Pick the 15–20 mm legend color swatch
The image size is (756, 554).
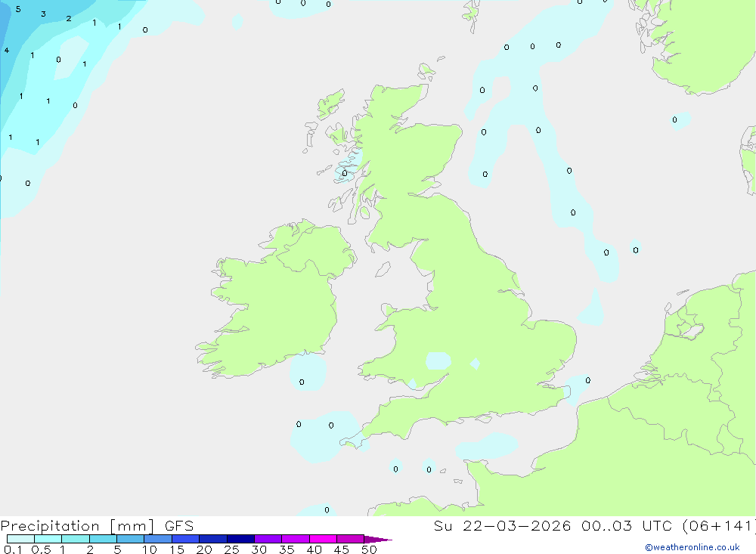click(186, 539)
